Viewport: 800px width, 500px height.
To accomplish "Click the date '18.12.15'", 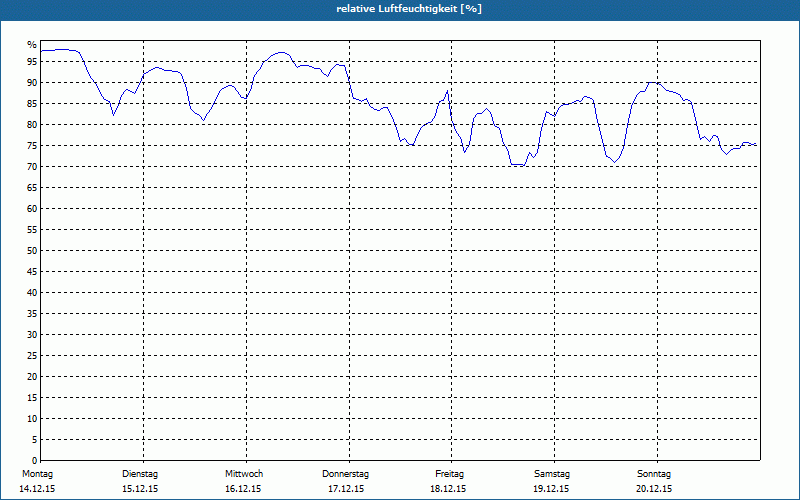I will tap(448, 489).
